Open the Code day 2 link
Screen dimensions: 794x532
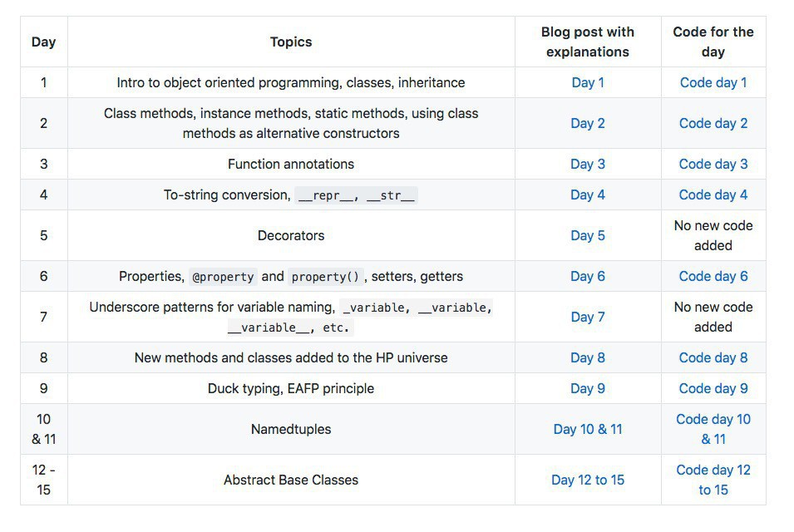click(713, 123)
